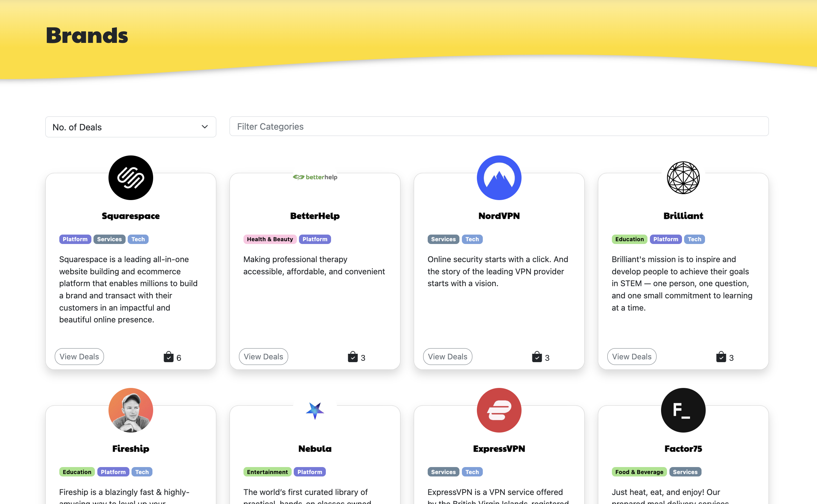Select the Services tag on NordVPN card
Viewport: 817px width, 504px height.
tap(443, 239)
